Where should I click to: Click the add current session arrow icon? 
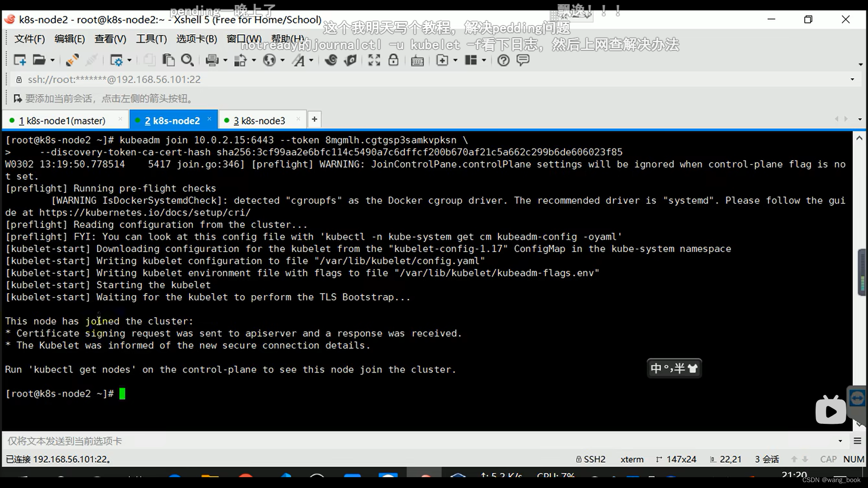click(x=18, y=99)
